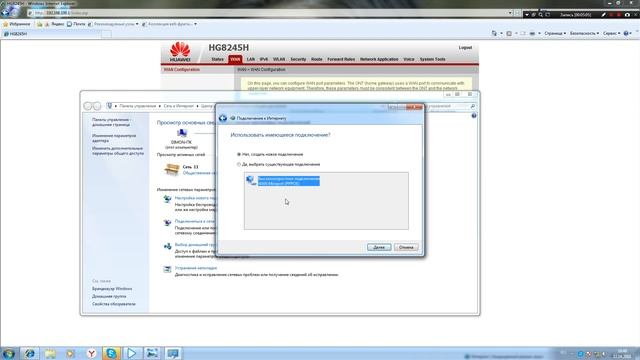Click the homegroup selection icon
The width and height of the screenshot is (640, 360).
[x=167, y=246]
